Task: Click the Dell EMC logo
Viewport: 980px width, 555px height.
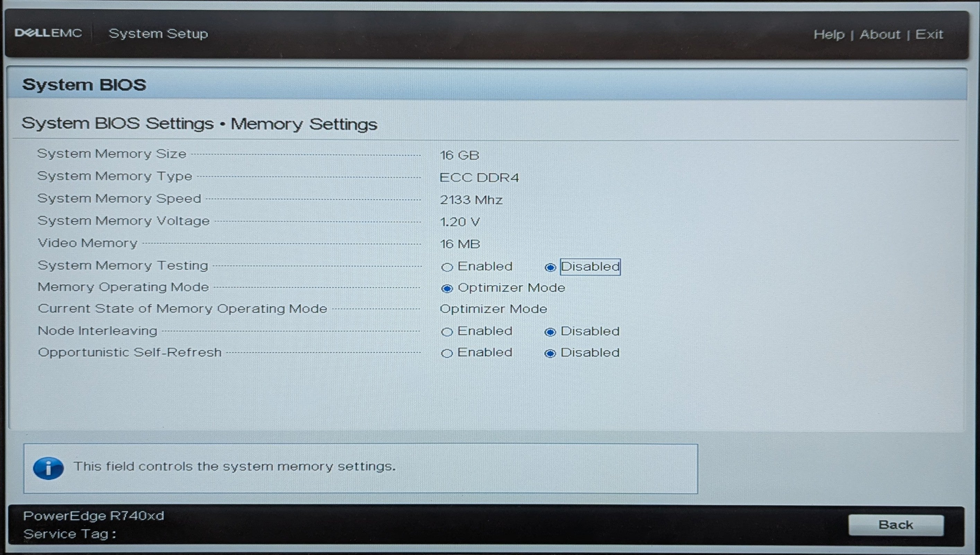Action: coord(48,33)
